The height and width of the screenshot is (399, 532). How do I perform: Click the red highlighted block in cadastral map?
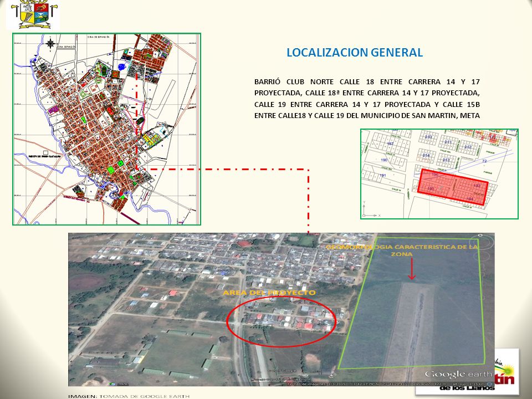pos(453,187)
